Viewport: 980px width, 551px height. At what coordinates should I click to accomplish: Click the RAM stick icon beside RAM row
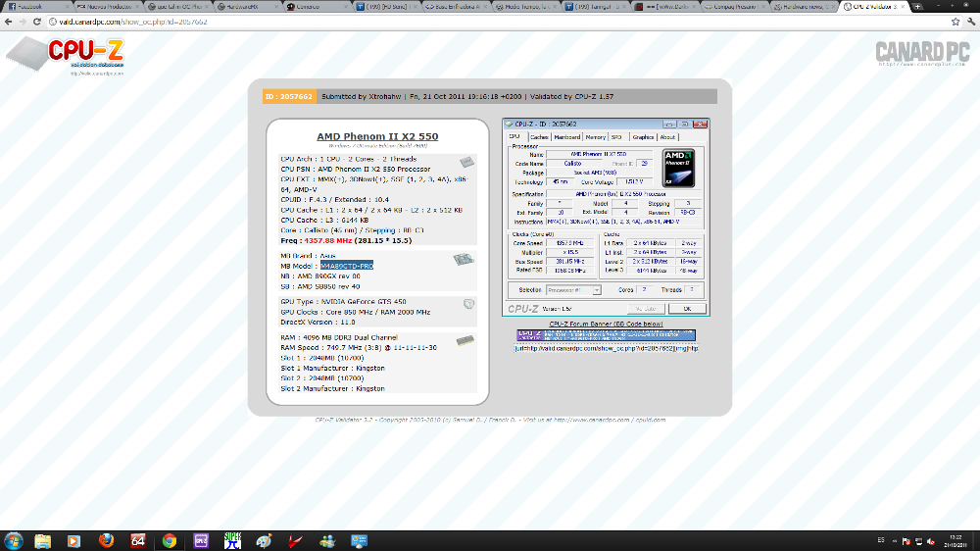[x=465, y=341]
